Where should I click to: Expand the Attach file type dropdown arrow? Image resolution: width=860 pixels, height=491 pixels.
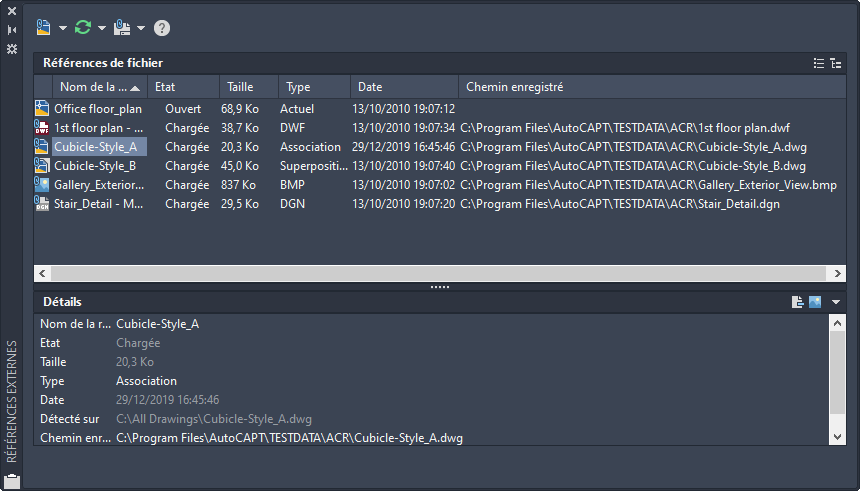(x=63, y=28)
